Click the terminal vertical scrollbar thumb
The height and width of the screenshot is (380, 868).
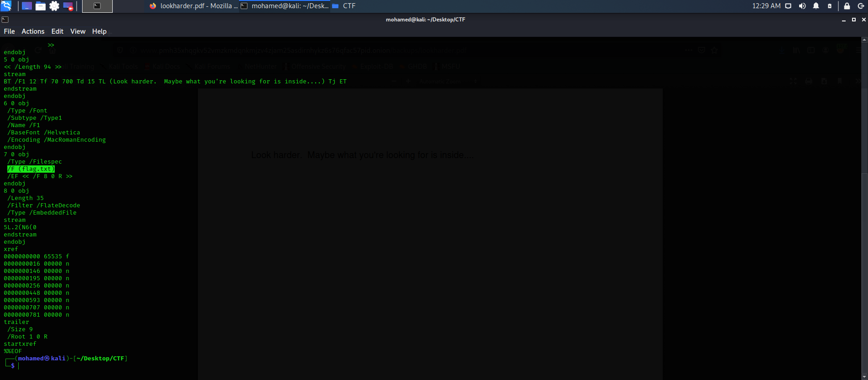pyautogui.click(x=864, y=273)
